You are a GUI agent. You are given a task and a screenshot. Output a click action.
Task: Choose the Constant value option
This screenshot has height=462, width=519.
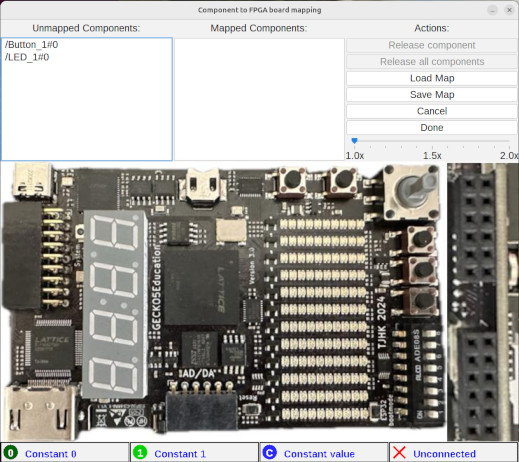324,453
